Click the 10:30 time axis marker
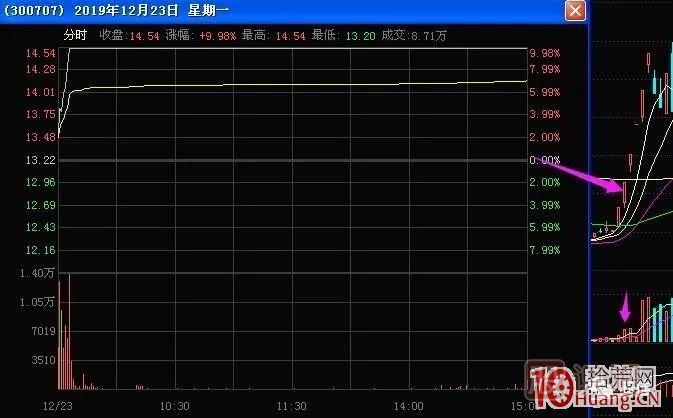This screenshot has width=673, height=418. coord(175,406)
